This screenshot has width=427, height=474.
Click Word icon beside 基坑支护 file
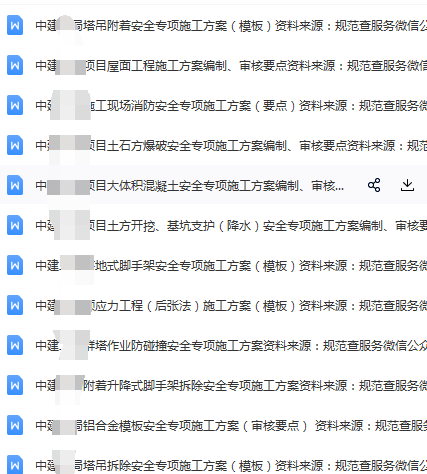[15, 225]
